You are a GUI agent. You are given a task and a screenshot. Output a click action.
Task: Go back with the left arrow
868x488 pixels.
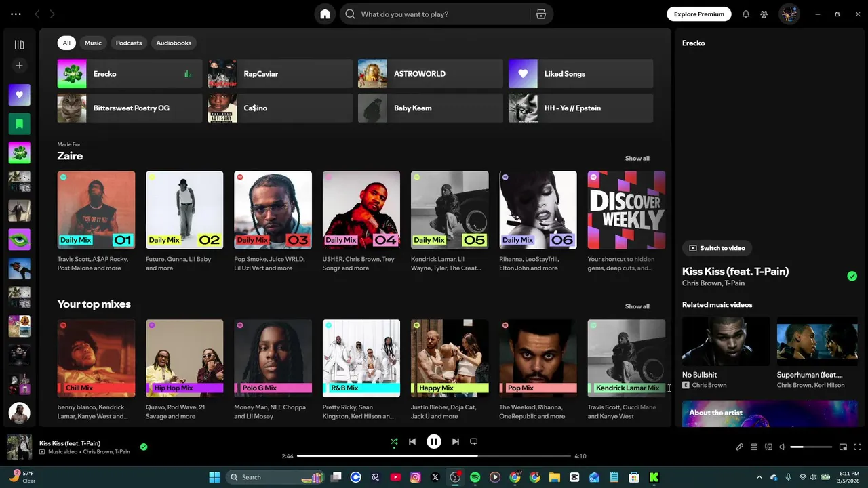click(37, 14)
